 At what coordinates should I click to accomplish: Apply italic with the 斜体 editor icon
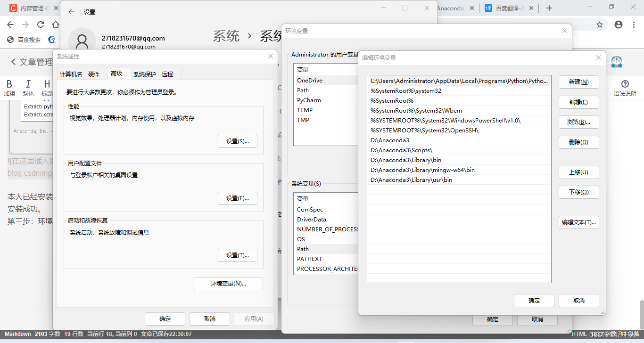(28, 88)
